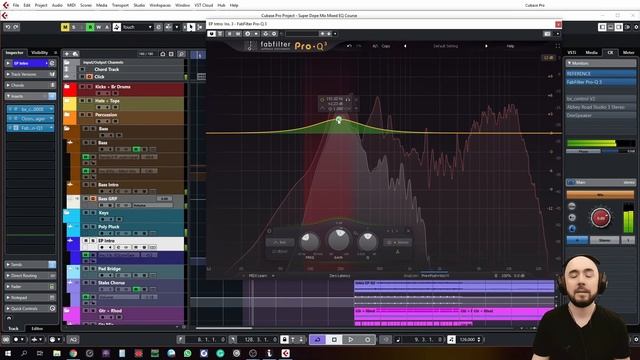Click the transport Play button

tap(351, 340)
